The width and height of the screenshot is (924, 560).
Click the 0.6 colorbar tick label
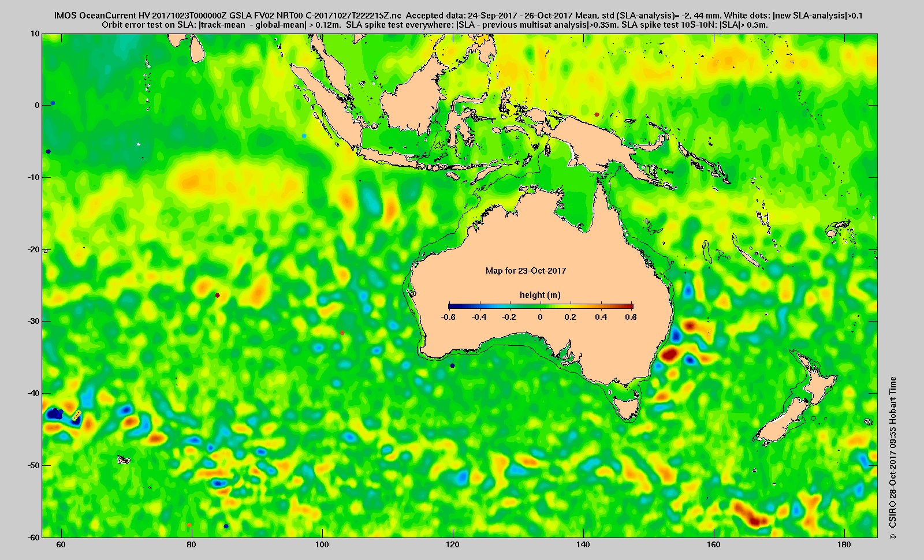(x=631, y=317)
